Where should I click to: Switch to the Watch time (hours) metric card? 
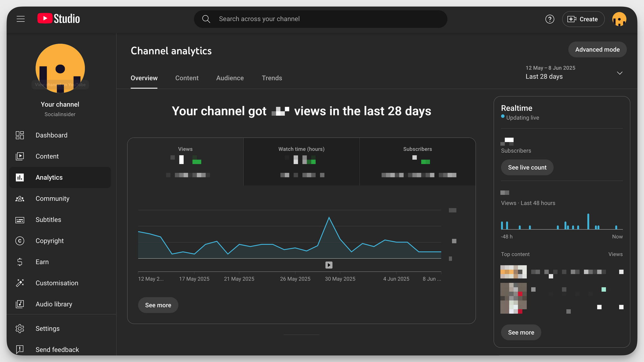(x=301, y=162)
